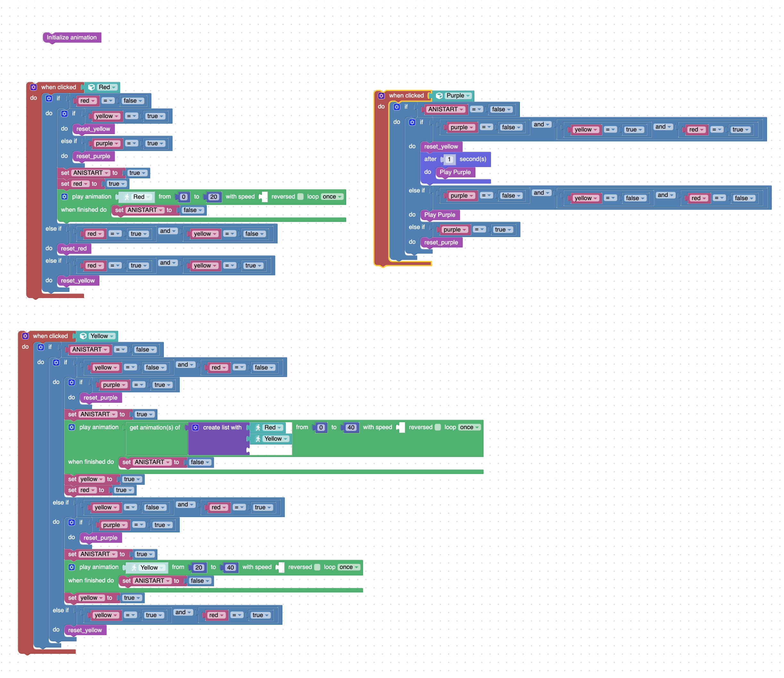This screenshot has height=678, width=784.
Task: Open 'red' variable dropdown in Red block's 'set red to'
Action: point(80,183)
